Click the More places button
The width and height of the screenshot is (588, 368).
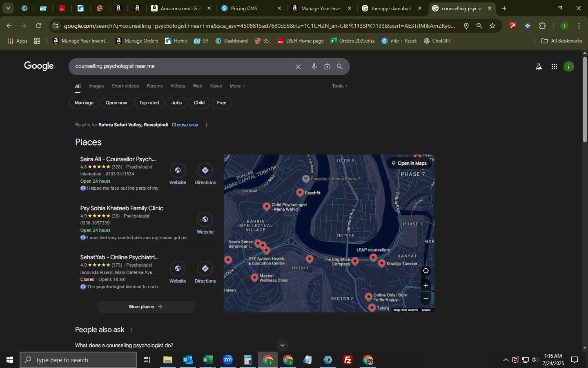(146, 307)
